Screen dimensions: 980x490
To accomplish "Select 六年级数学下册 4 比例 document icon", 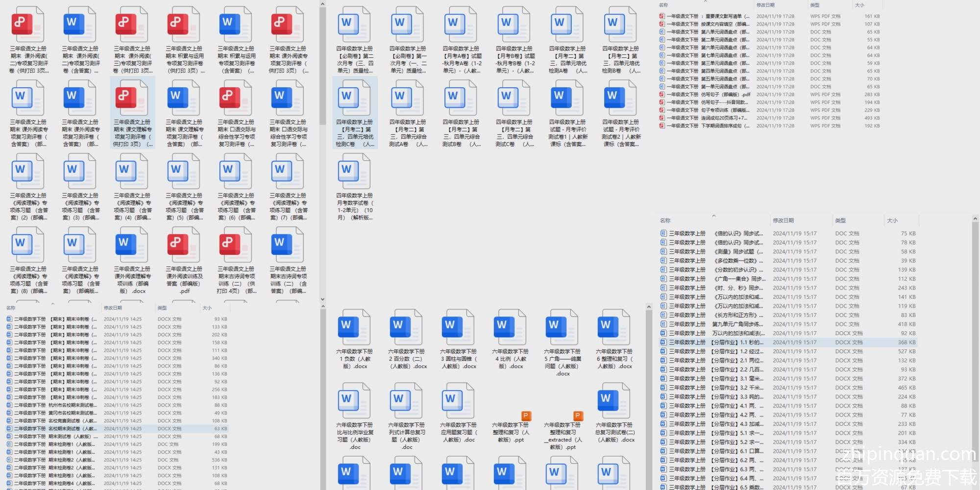I will tap(510, 328).
